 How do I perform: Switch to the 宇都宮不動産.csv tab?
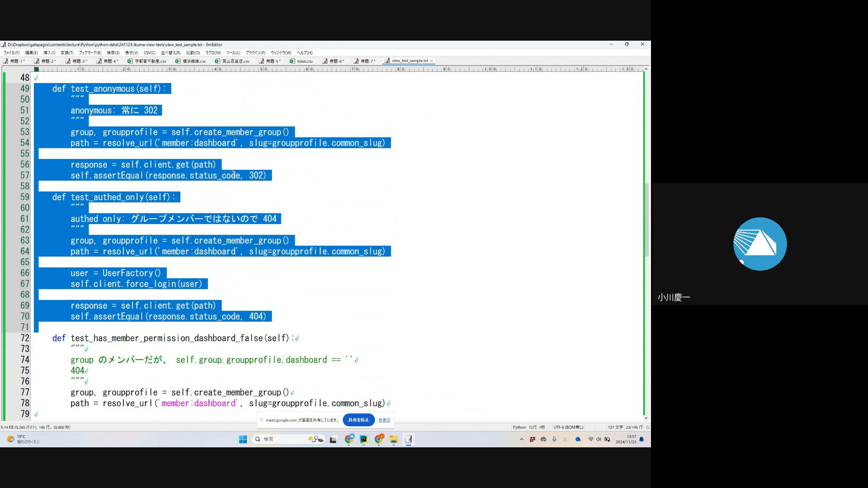(150, 61)
